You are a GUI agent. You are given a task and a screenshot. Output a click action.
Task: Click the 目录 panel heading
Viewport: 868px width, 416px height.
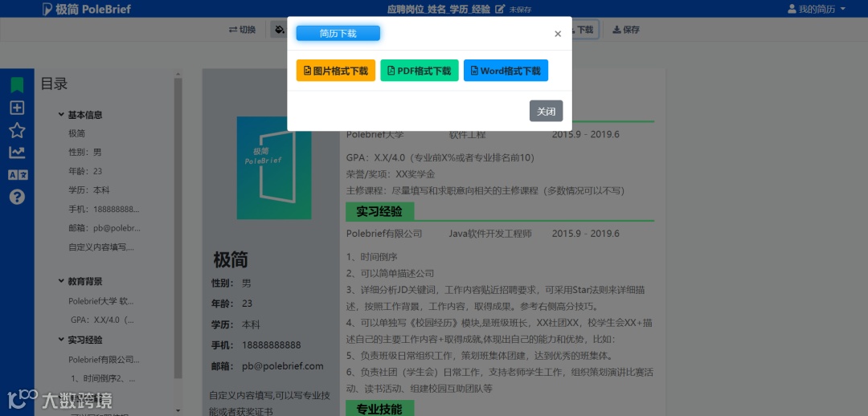[55, 84]
